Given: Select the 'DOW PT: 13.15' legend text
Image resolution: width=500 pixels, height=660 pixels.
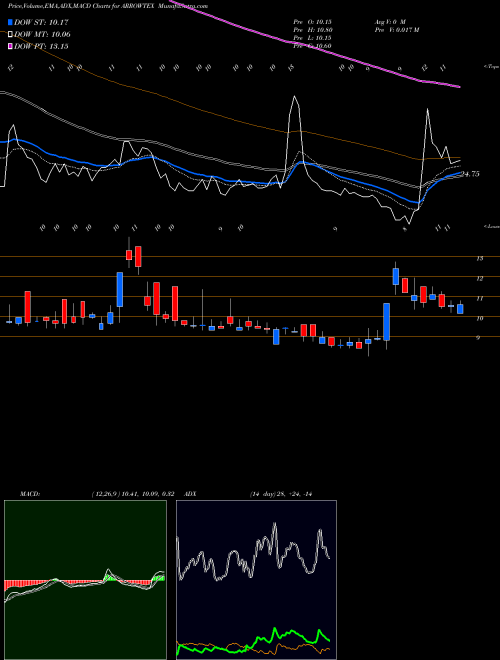Looking at the screenshot, I should [x=41, y=47].
